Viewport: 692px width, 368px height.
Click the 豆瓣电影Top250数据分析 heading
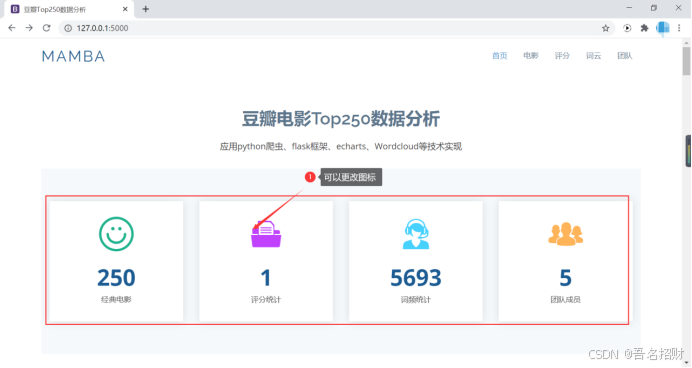341,119
